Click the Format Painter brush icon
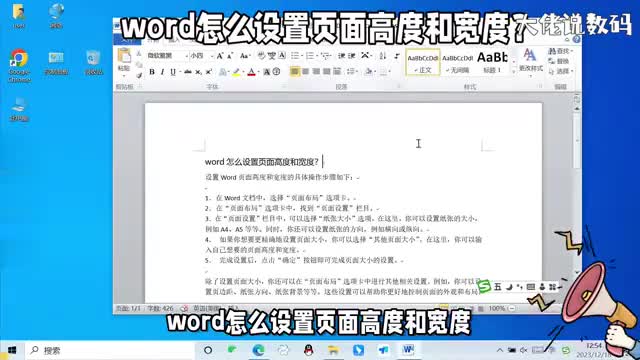Image resolution: width=640 pixels, height=360 pixels. click(x=139, y=75)
